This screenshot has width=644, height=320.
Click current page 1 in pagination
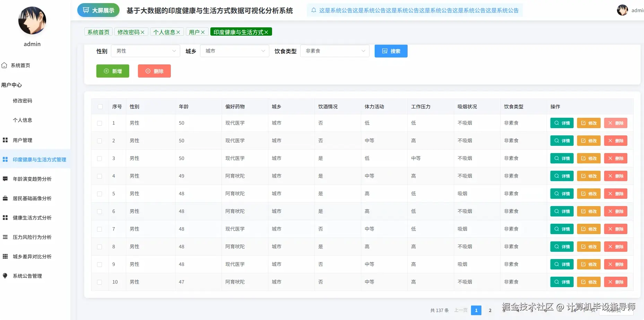476,310
